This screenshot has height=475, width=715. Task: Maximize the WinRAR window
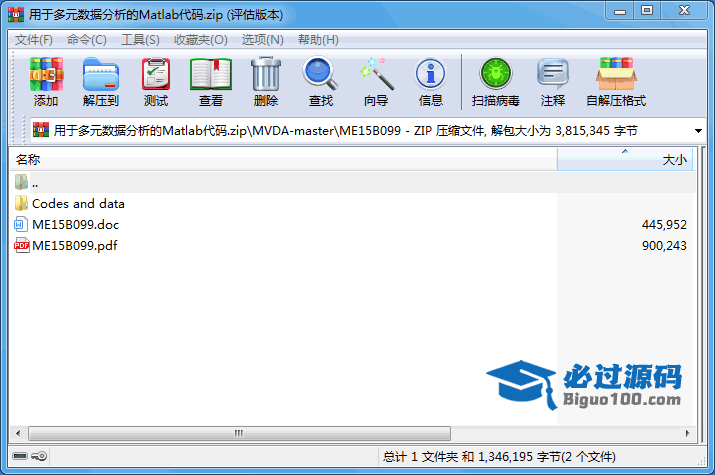(x=647, y=11)
